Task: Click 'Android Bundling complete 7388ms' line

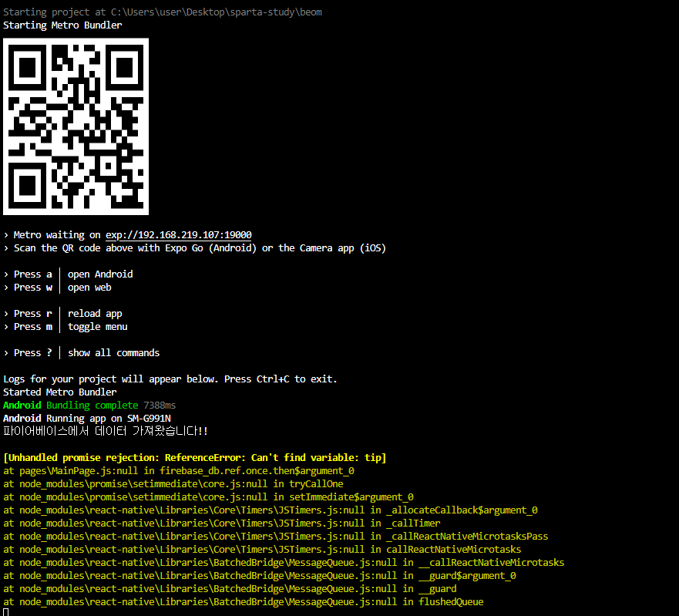Action: [x=89, y=406]
